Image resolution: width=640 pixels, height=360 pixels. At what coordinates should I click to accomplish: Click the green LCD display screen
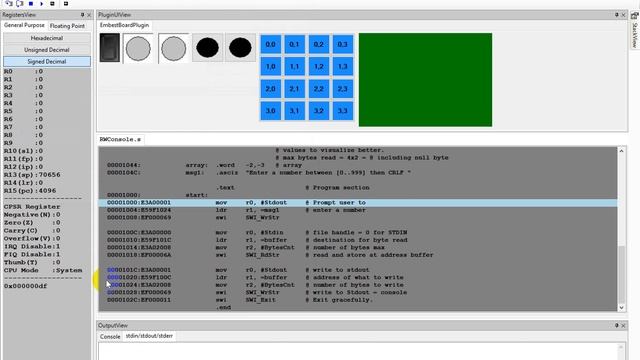(x=425, y=80)
